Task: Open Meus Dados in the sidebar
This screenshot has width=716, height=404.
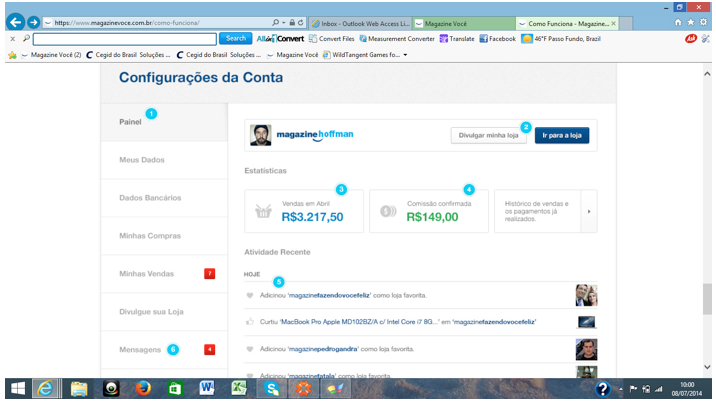Action: click(164, 160)
